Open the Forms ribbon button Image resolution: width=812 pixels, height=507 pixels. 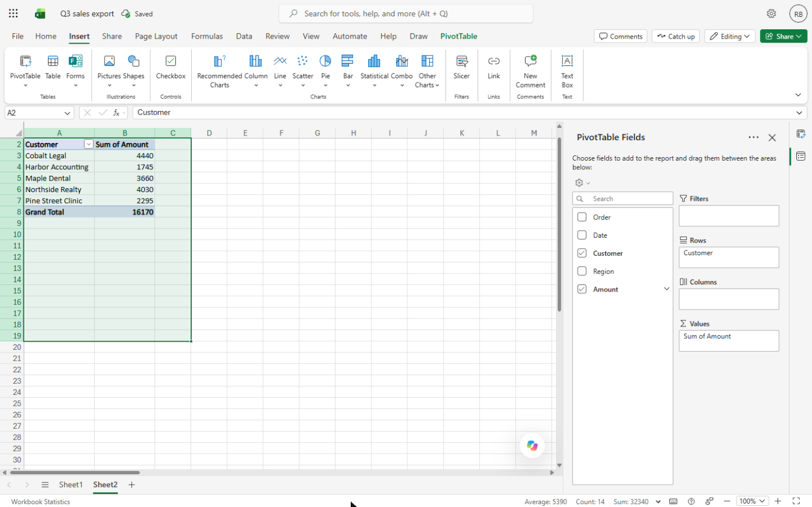click(x=75, y=71)
